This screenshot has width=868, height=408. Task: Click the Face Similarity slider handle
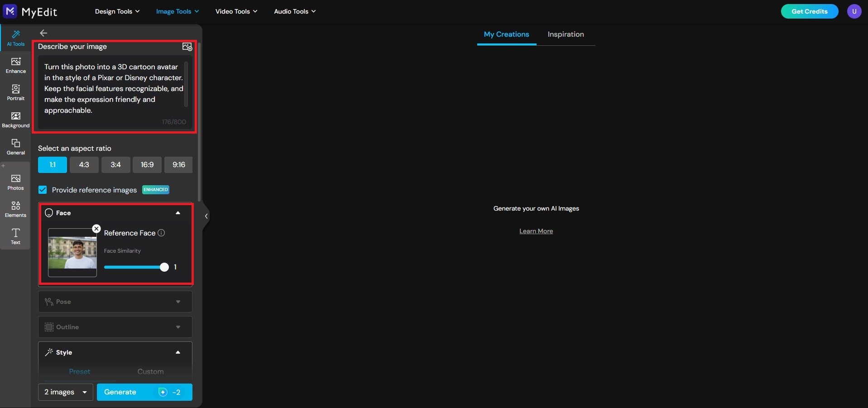(x=164, y=267)
